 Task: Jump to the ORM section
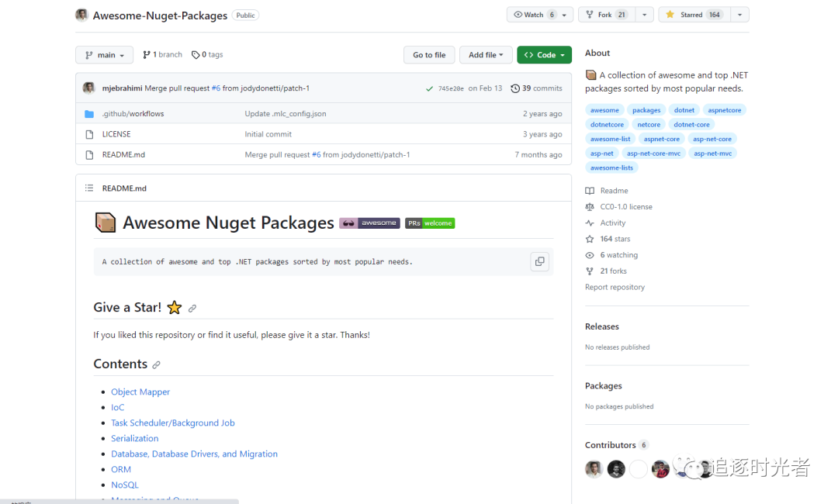tap(121, 469)
